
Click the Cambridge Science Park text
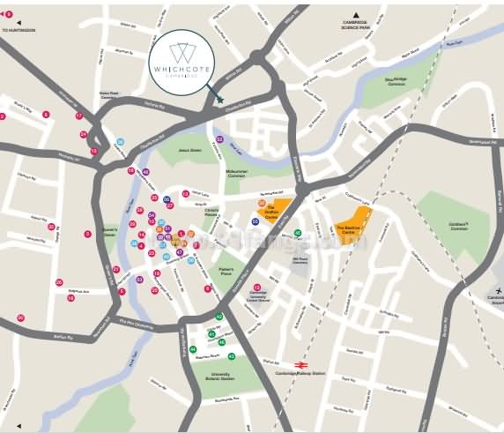355,25
